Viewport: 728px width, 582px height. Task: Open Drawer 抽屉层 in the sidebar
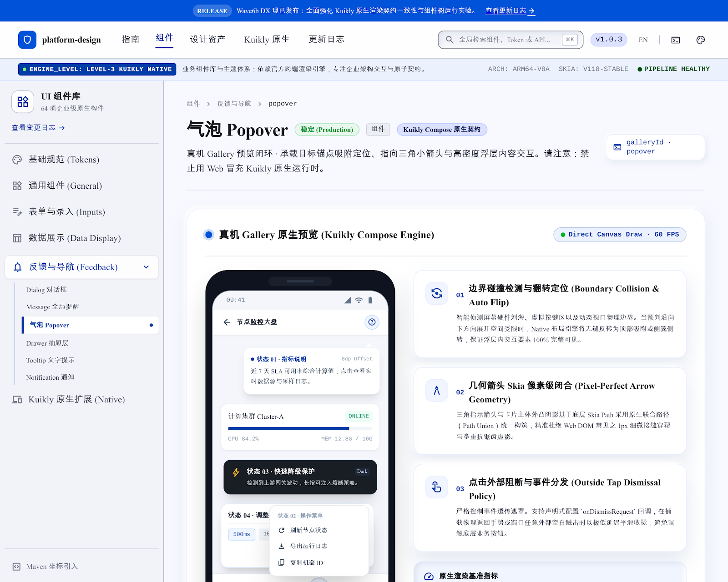(47, 343)
